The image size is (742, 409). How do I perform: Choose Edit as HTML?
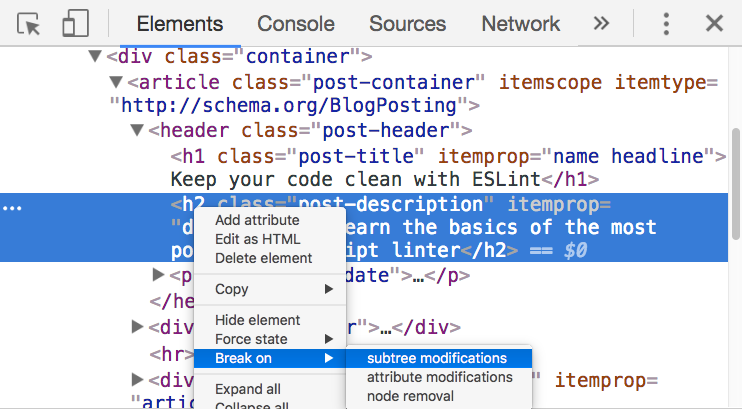270,239
